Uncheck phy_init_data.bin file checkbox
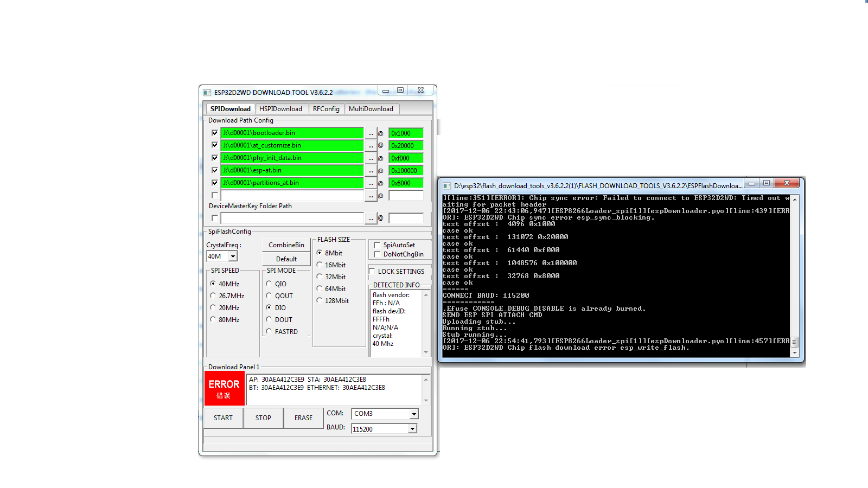Screen dimensions: 868x488 215,158
